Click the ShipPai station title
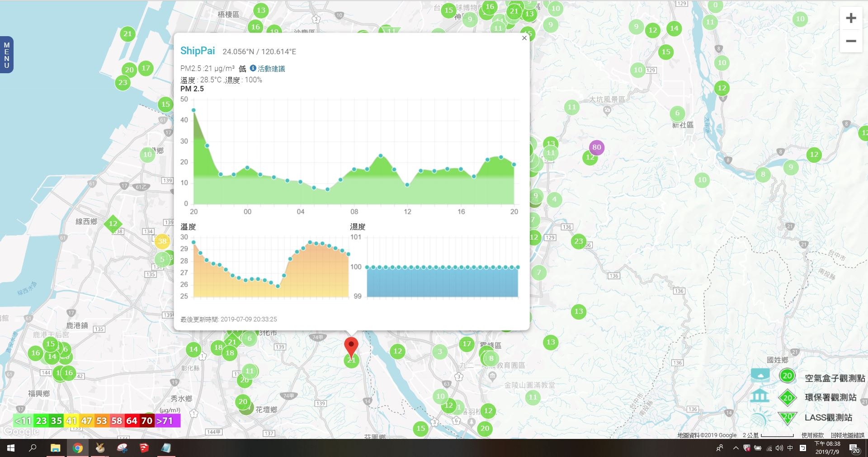This screenshot has width=868, height=457. click(x=198, y=51)
